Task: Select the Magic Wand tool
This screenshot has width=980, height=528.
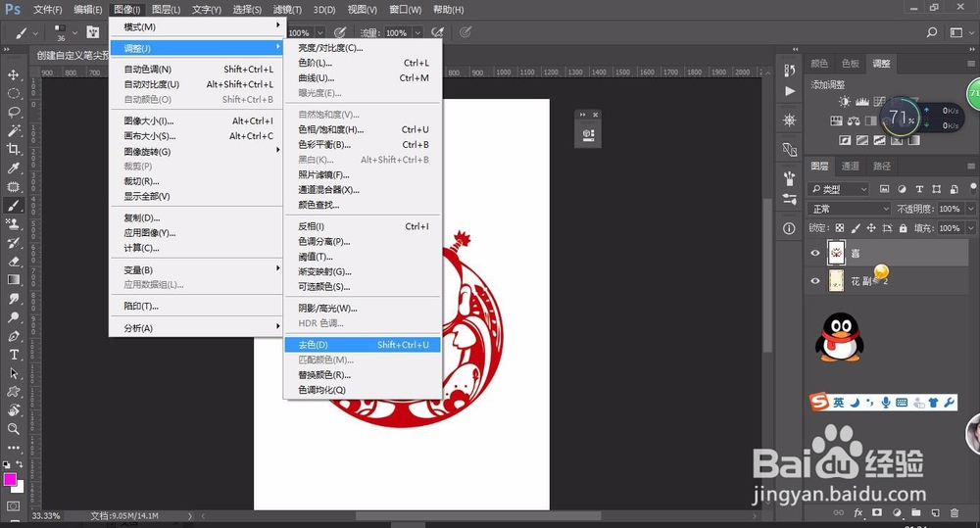Action: tap(13, 130)
